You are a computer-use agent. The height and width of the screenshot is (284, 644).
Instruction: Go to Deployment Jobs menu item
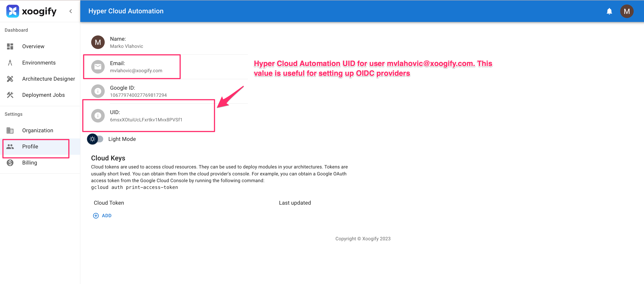[43, 95]
